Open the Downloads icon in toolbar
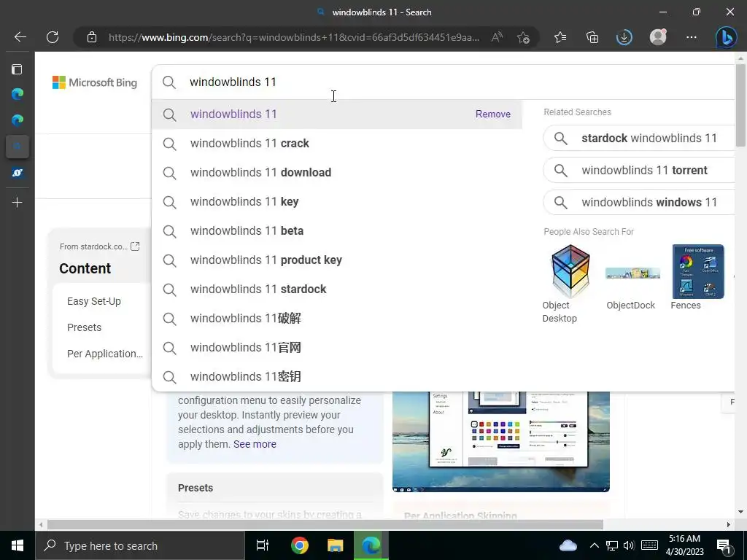747x560 pixels. (x=624, y=37)
